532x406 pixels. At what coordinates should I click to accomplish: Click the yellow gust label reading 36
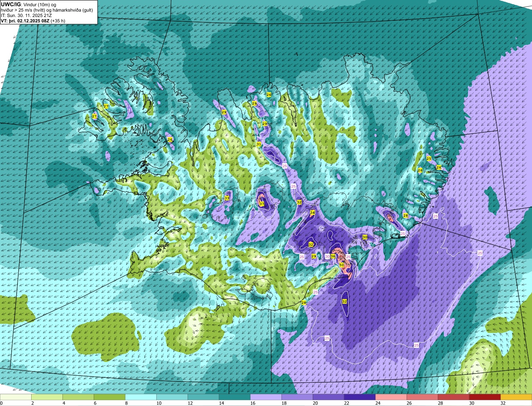point(333,256)
